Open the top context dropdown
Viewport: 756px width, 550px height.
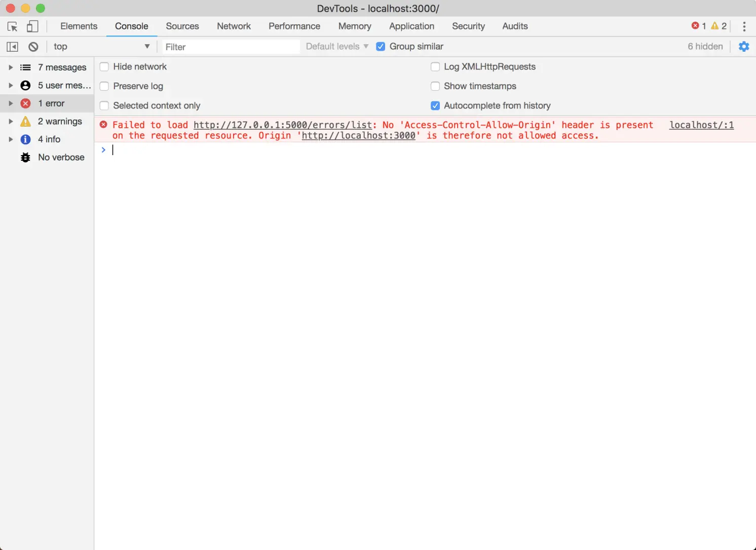click(x=101, y=47)
